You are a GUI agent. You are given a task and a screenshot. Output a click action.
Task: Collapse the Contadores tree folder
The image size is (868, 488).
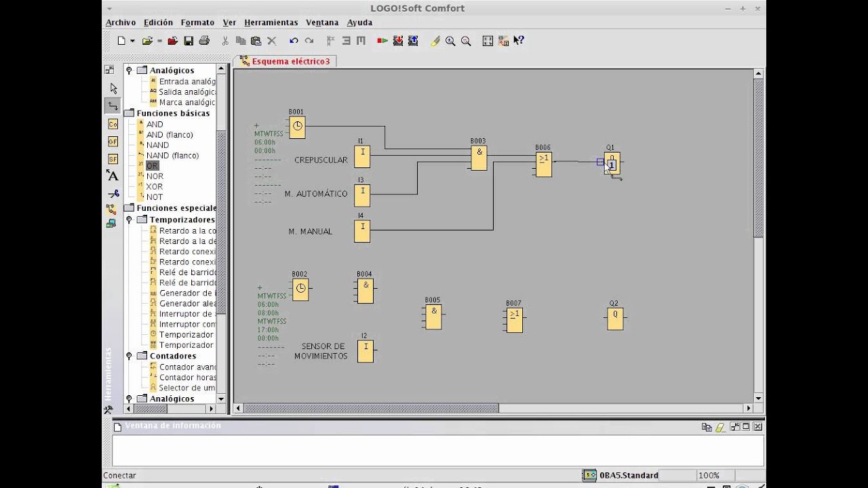point(129,356)
